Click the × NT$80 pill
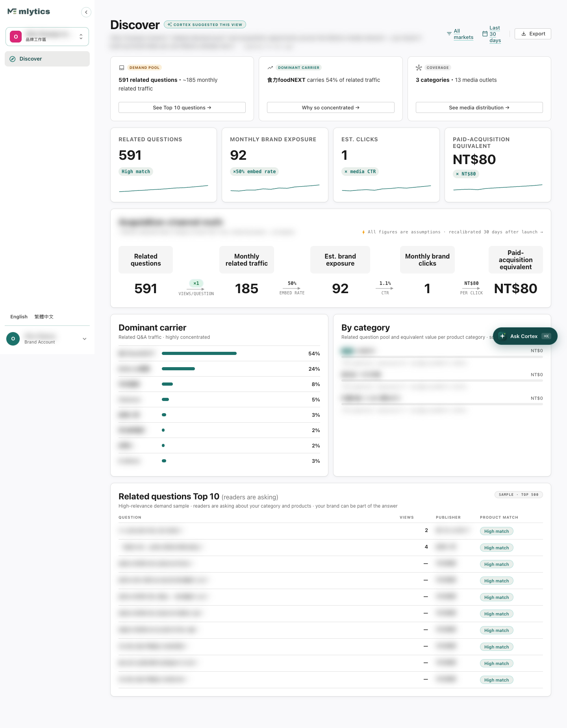The width and height of the screenshot is (567, 728). (x=466, y=174)
